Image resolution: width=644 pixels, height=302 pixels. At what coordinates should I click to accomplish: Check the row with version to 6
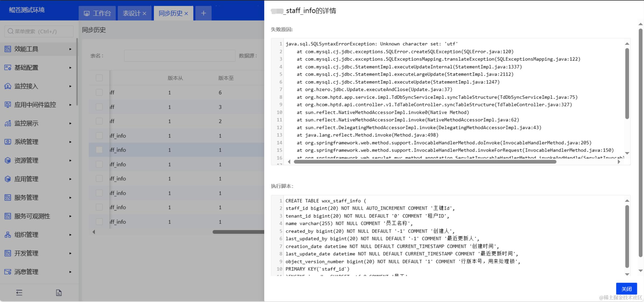click(x=99, y=92)
